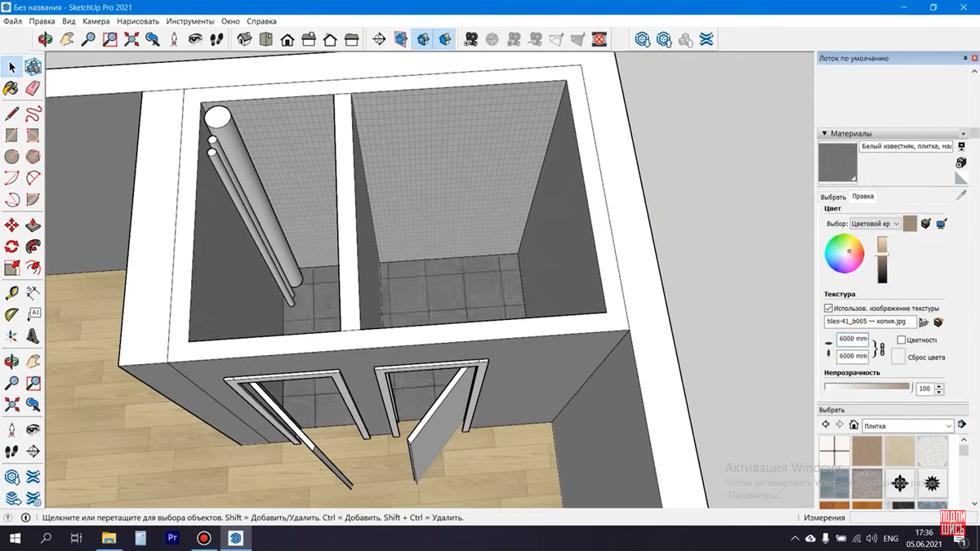
Task: Navigate back in material browser
Action: pyautogui.click(x=826, y=425)
